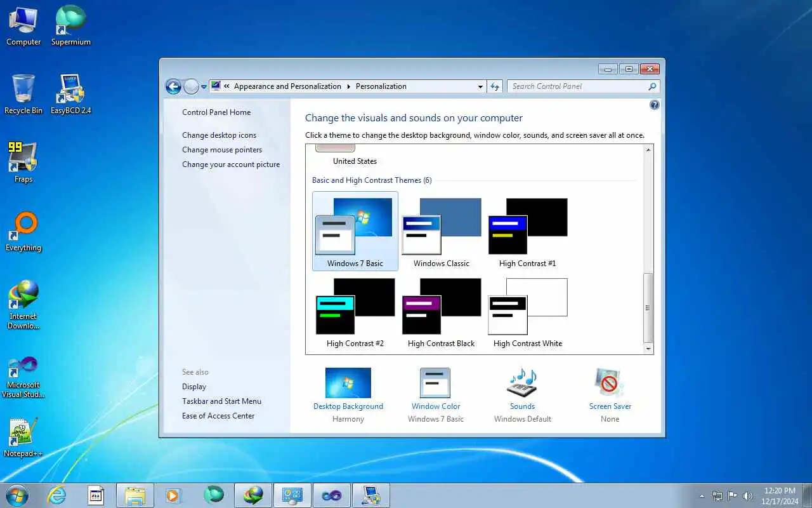Open the Recycle Bin desktop icon

tap(23, 95)
